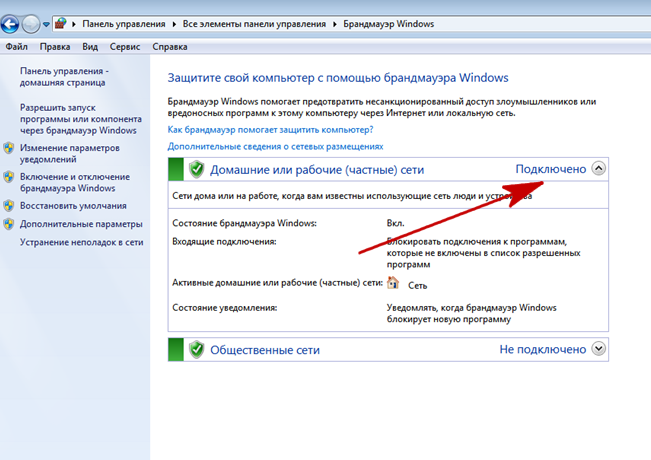
Task: Click the Control Panel firewall address bar icon
Action: [x=61, y=24]
